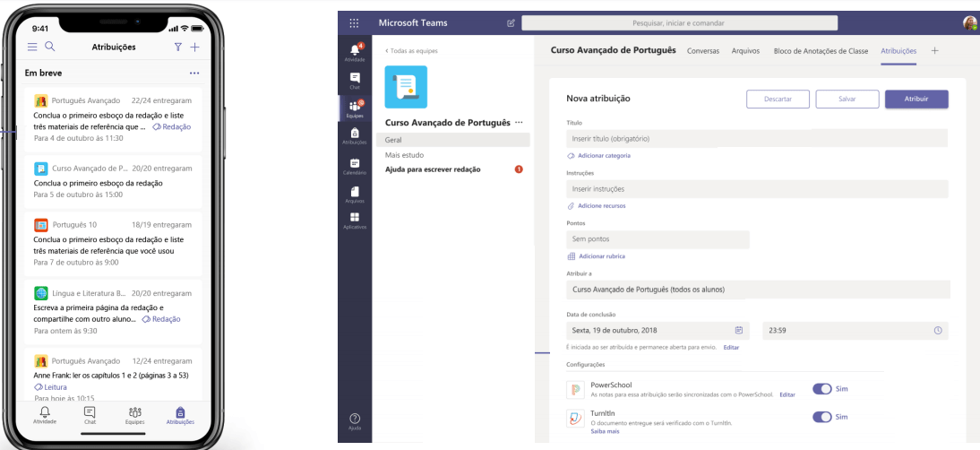Open Arquivos in the Teams sidebar
This screenshot has height=450, width=980.
tap(355, 195)
